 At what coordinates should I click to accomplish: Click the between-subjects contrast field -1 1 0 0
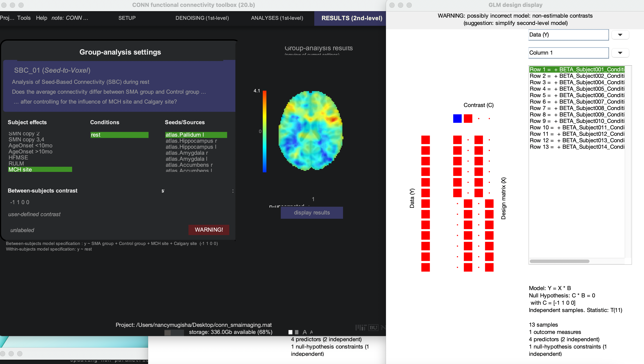20,202
